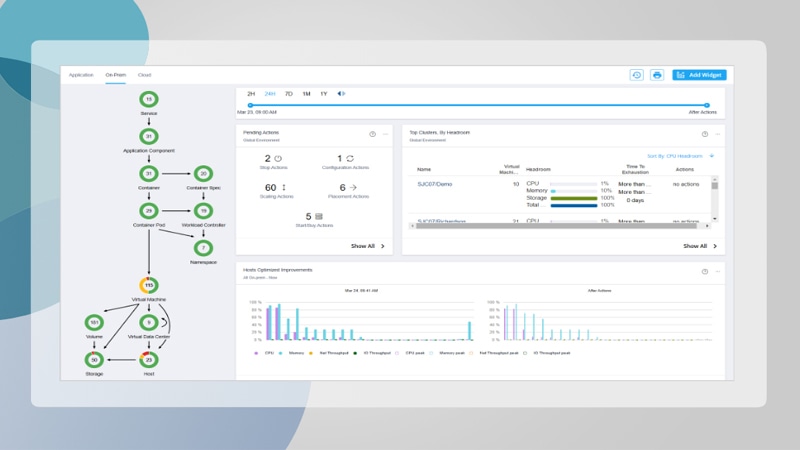The width and height of the screenshot is (800, 450).
Task: Select the 1Y time range
Action: click(x=323, y=94)
